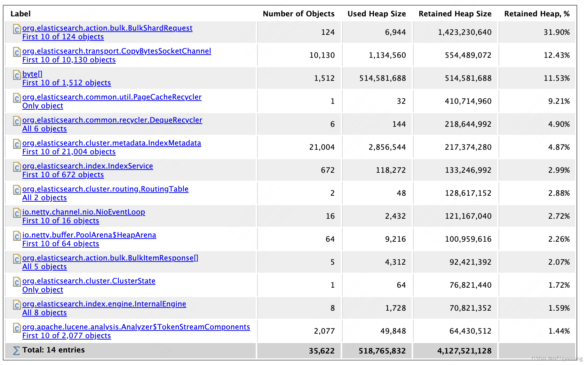Open the InternalEngine class link
Viewport: 588px width, 365px height.
pos(104,304)
